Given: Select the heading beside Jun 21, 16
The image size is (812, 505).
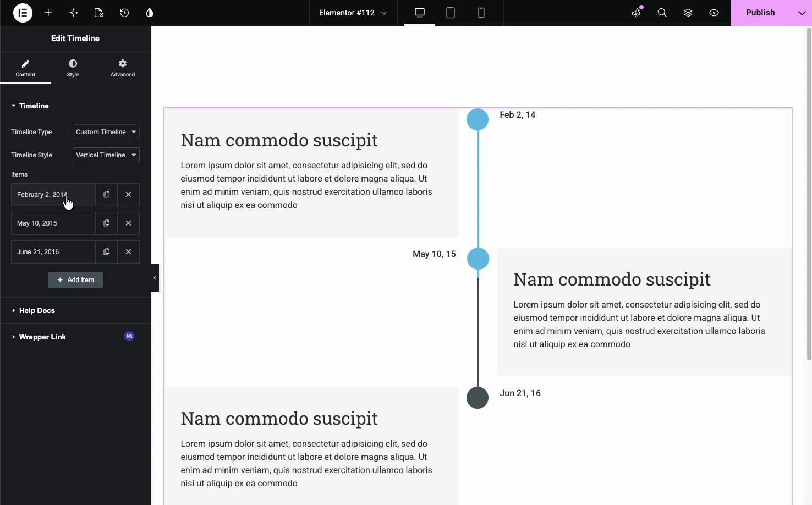Looking at the screenshot, I should (x=279, y=419).
